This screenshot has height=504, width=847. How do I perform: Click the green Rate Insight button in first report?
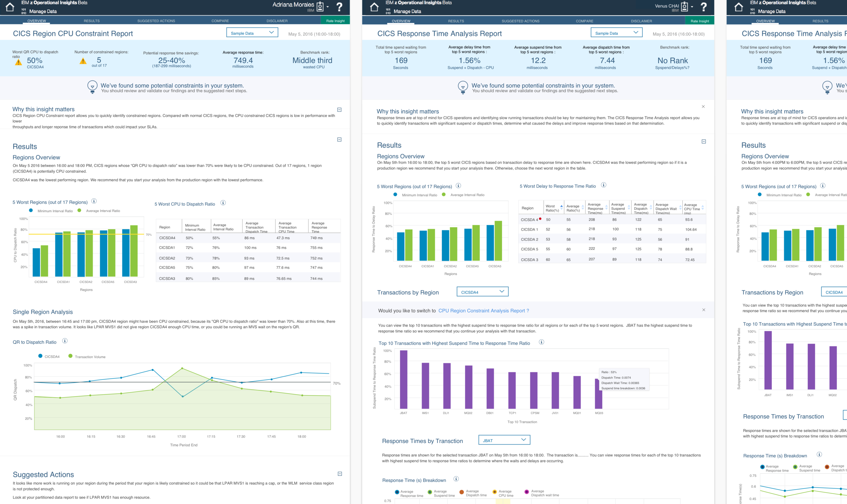335,21
